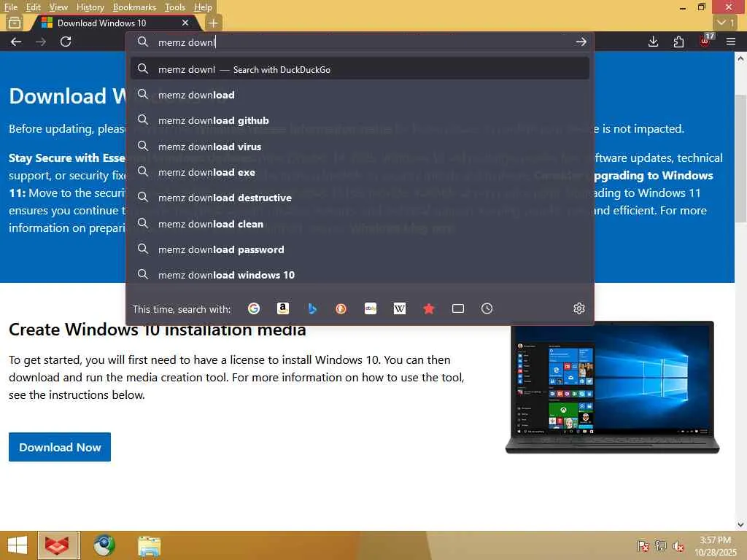
Task: Click the Go arrow in the address bar
Action: tap(581, 42)
